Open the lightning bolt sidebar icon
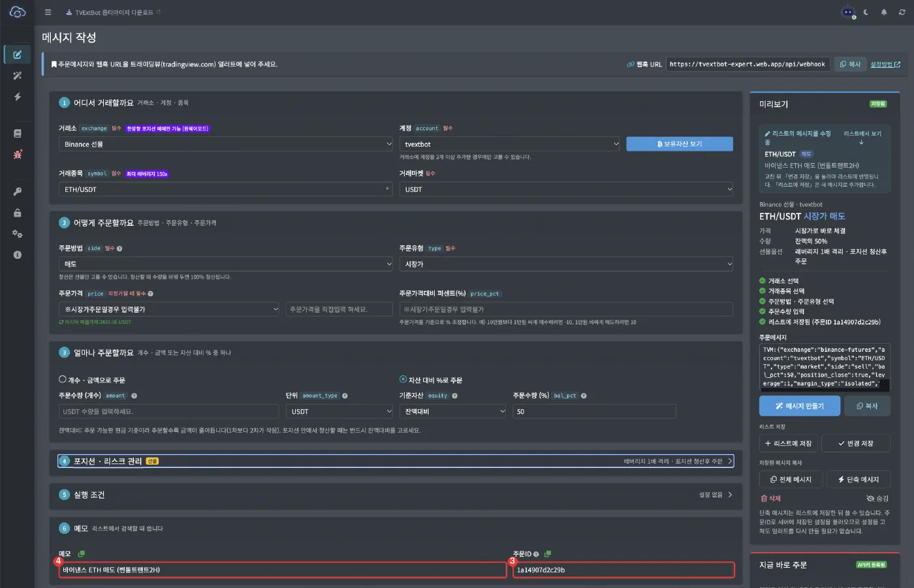The width and height of the screenshot is (914, 588). click(x=18, y=97)
